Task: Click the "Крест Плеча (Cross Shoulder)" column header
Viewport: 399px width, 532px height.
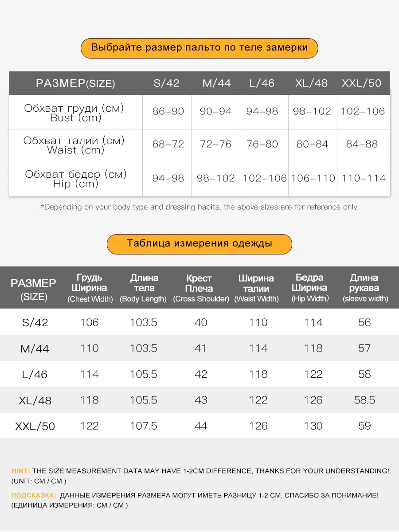Action: click(x=200, y=288)
